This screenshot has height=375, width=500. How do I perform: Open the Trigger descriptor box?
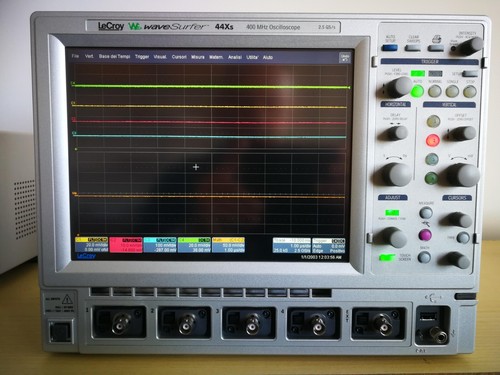tap(329, 246)
